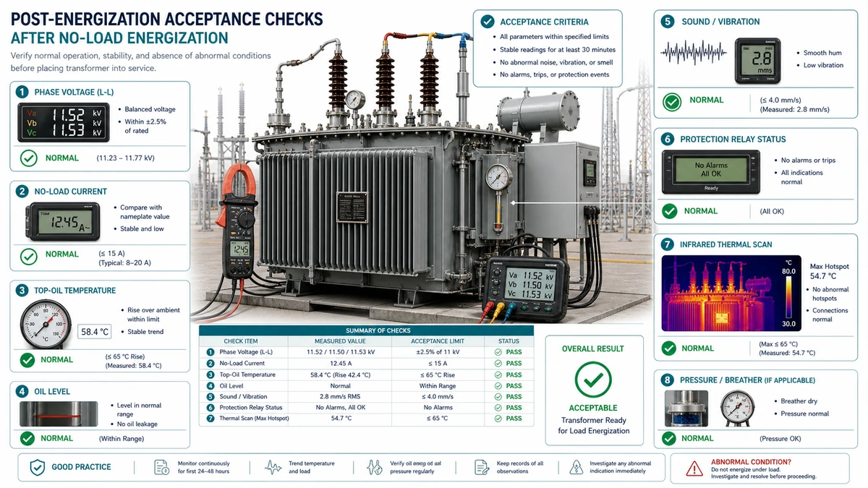
Task: Click the Infrared Thermal Scan NORMAL check mark
Action: pos(668,348)
